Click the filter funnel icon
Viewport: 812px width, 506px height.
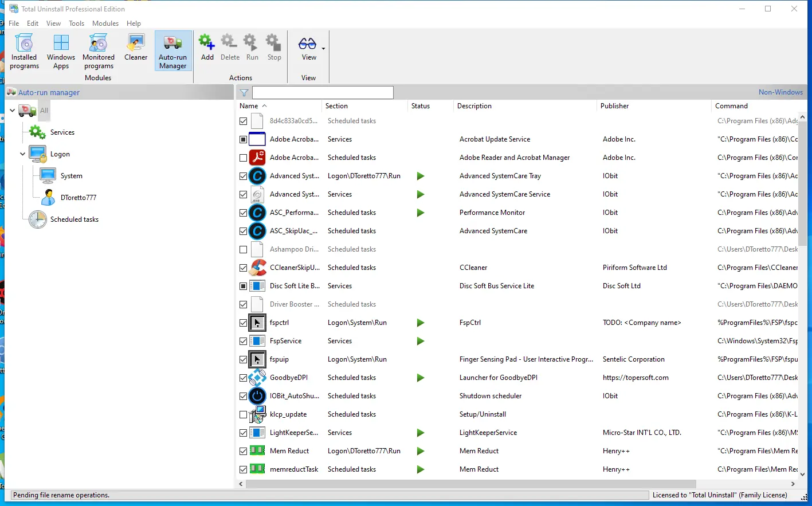coord(244,92)
